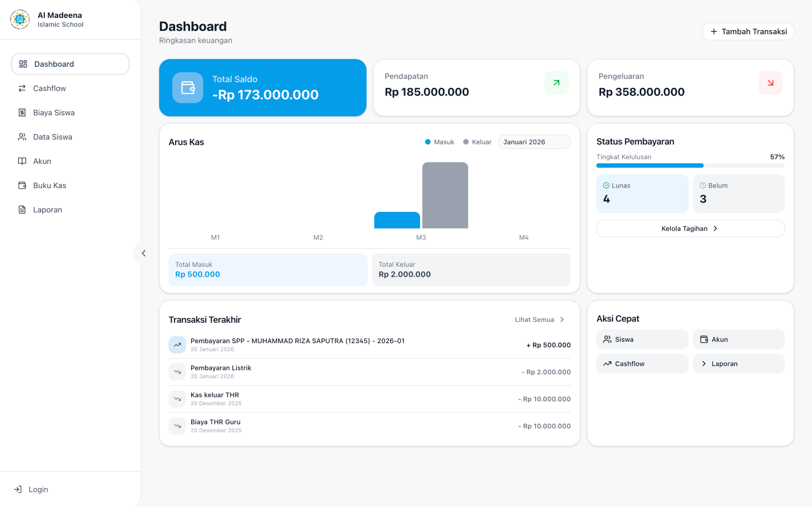
Task: Expand Lihat Semua for recent transactions
Action: coord(539,319)
